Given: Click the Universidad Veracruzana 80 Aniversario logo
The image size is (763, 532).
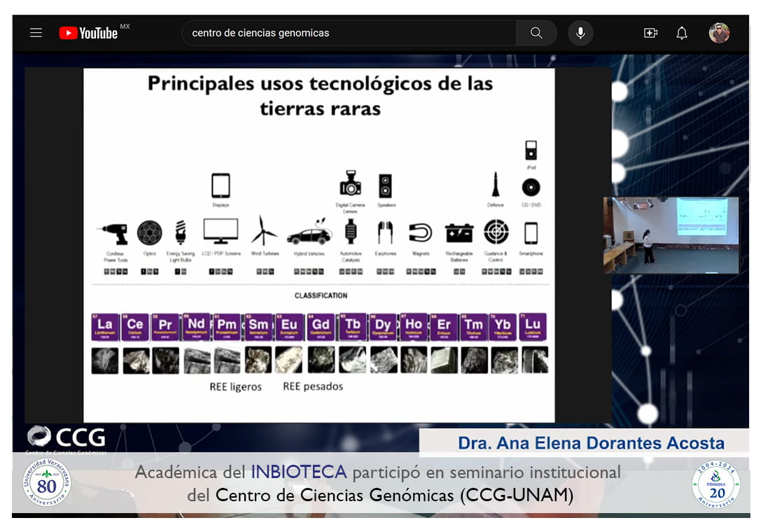Looking at the screenshot, I should tap(47, 483).
